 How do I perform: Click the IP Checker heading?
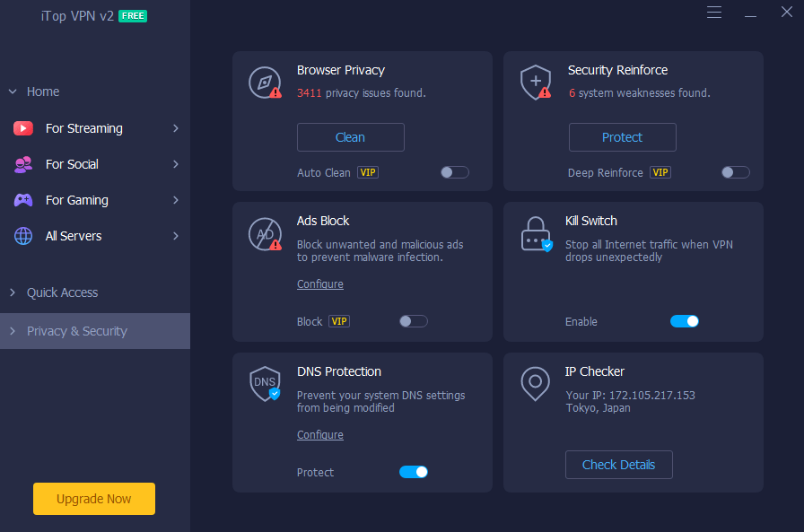coord(595,371)
